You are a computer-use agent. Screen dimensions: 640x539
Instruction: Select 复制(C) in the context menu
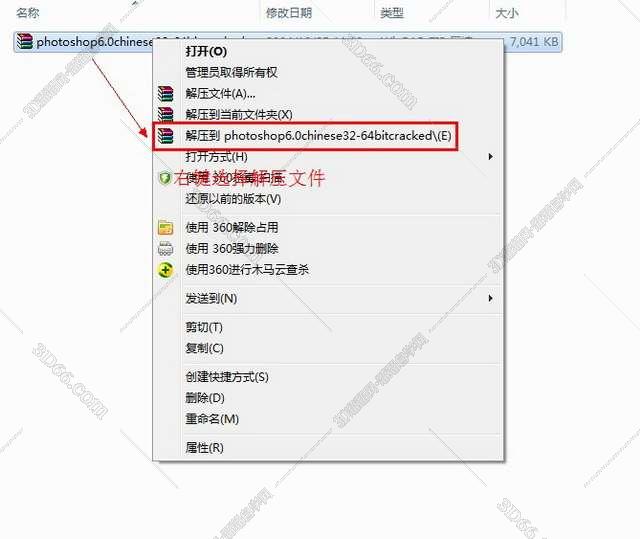(204, 348)
